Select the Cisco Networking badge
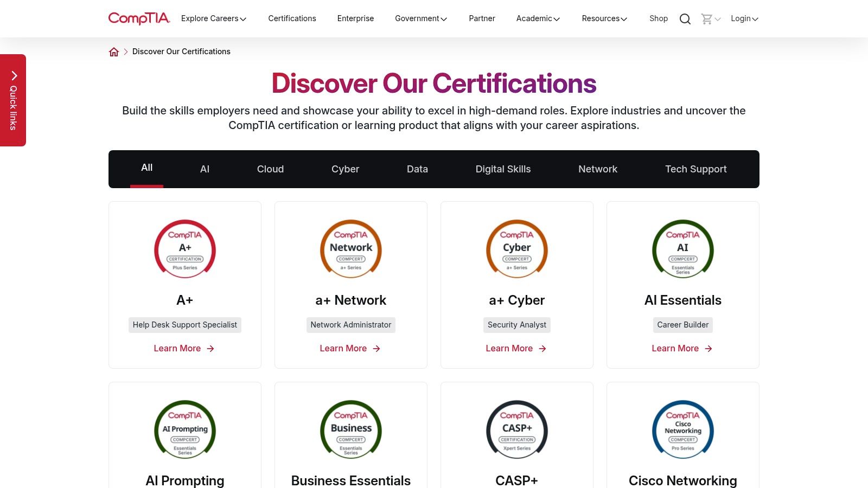 [x=682, y=429]
